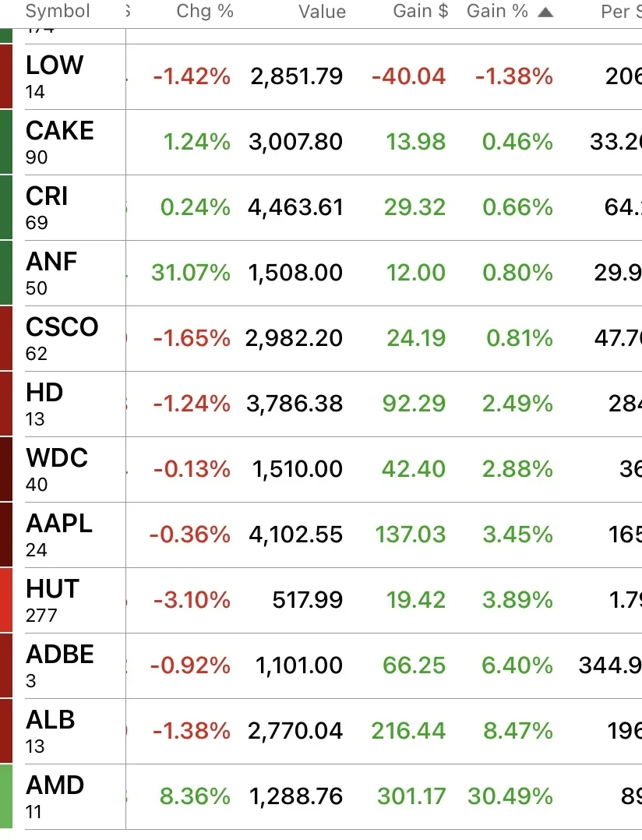The width and height of the screenshot is (642, 840).
Task: Sort by the Value column header
Action: (x=323, y=11)
